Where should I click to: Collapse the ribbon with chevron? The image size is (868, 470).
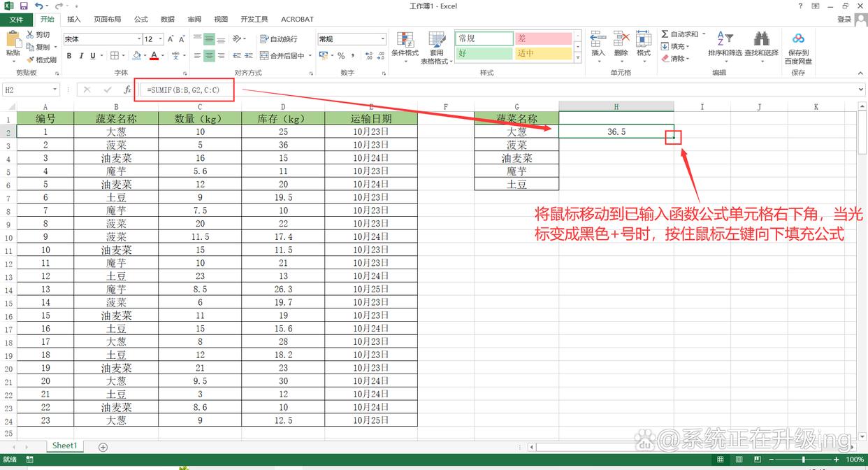[x=860, y=73]
